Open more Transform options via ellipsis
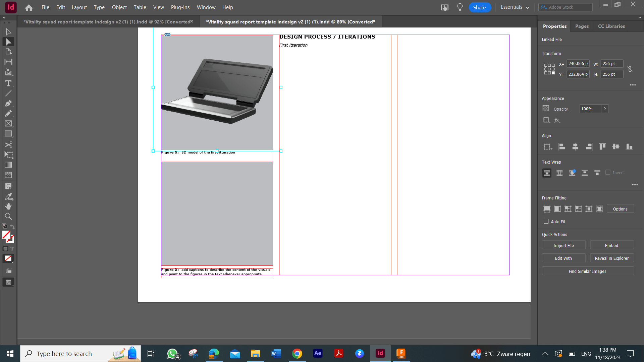 (x=633, y=85)
